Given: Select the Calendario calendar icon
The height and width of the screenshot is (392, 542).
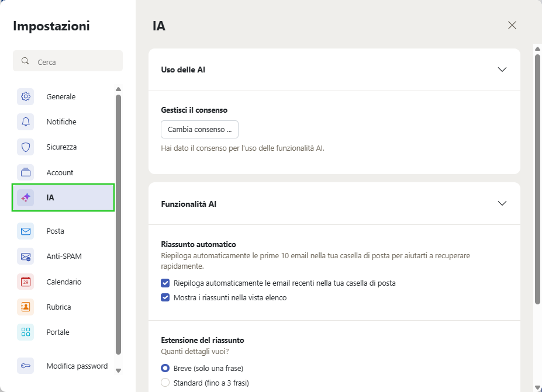Looking at the screenshot, I should (x=25, y=282).
